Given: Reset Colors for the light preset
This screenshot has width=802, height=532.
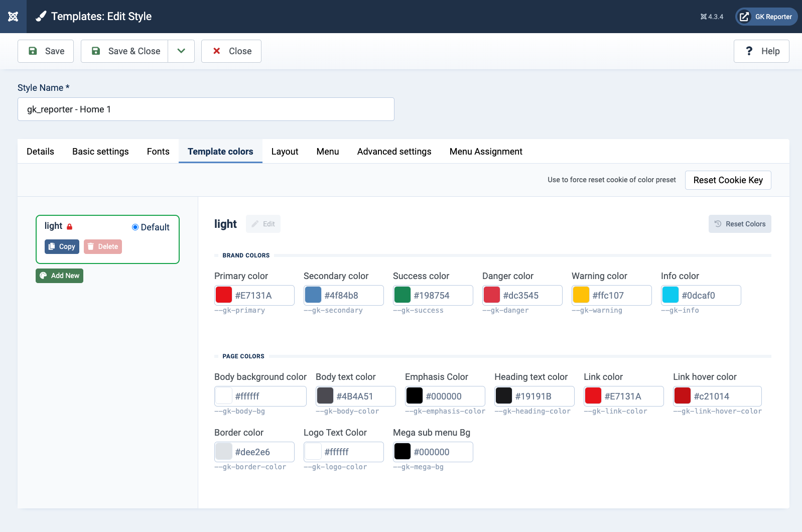Looking at the screenshot, I should pyautogui.click(x=740, y=224).
